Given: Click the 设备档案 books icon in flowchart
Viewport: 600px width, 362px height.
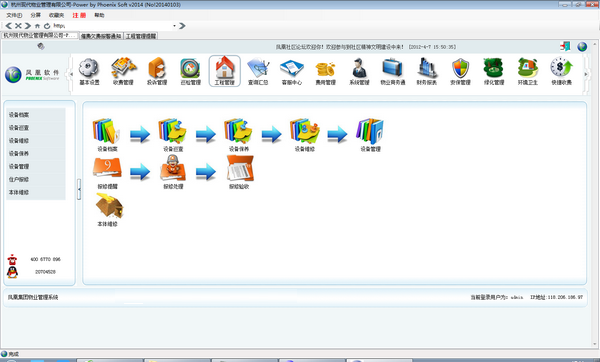Looking at the screenshot, I should click(x=107, y=131).
